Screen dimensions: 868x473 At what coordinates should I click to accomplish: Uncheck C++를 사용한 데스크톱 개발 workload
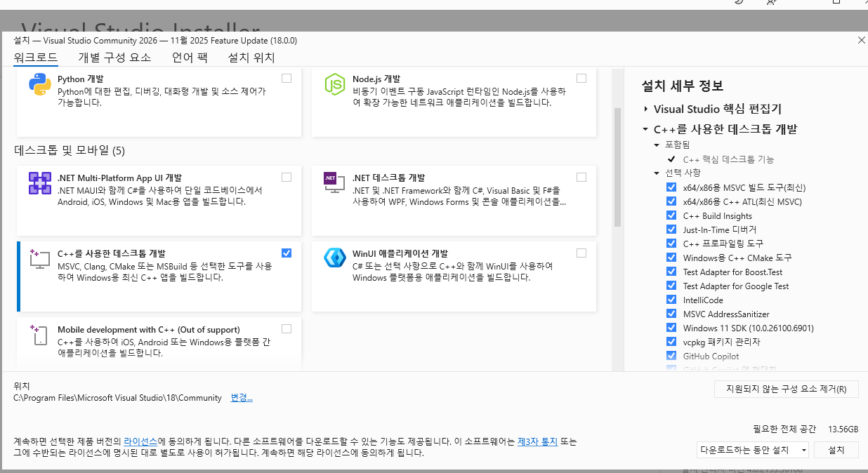coord(287,253)
